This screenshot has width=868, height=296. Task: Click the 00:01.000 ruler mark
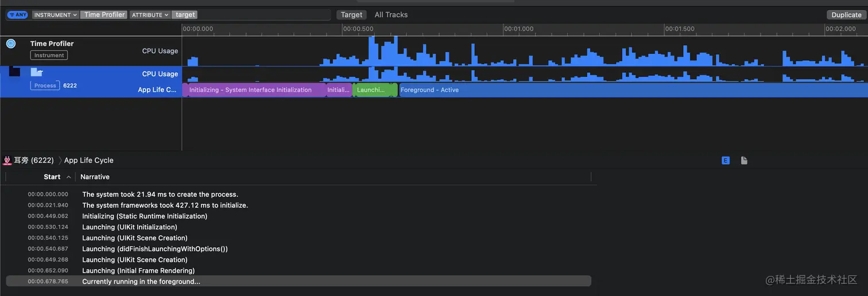(519, 29)
